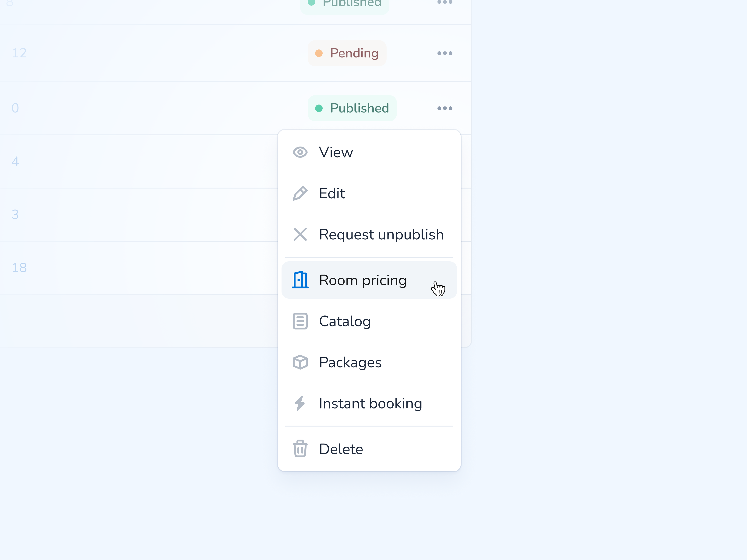Click the Published status badge
The height and width of the screenshot is (560, 747).
pyautogui.click(x=352, y=108)
